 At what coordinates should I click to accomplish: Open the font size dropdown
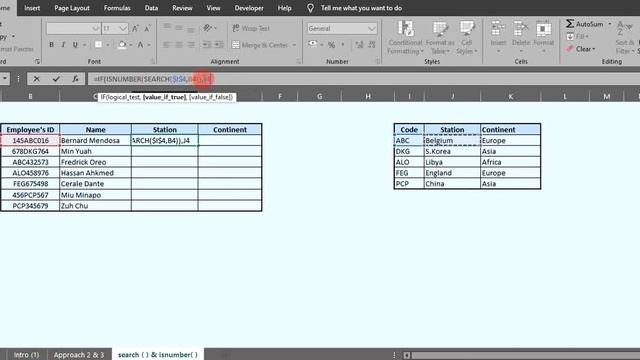(123, 28)
